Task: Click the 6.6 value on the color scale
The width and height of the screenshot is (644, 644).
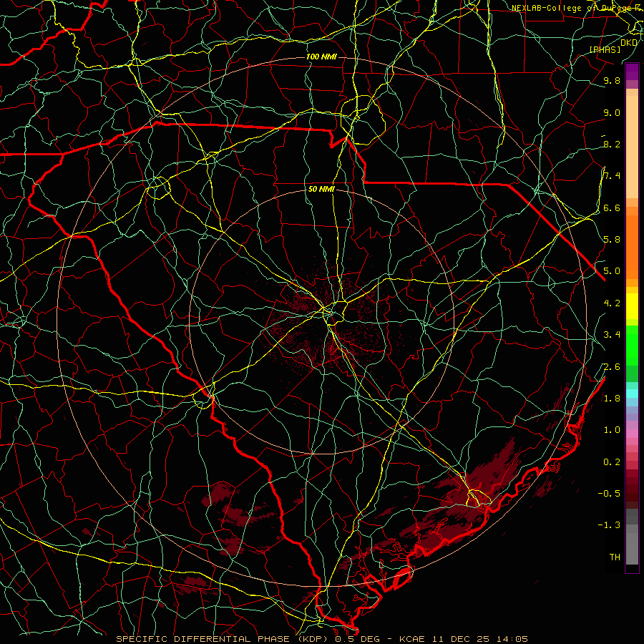Action: (612, 208)
